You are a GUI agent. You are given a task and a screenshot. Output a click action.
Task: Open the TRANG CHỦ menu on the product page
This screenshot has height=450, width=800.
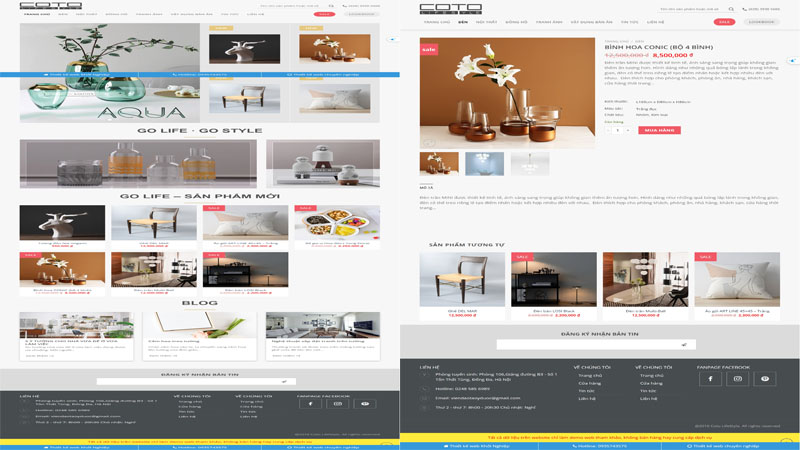coord(437,22)
